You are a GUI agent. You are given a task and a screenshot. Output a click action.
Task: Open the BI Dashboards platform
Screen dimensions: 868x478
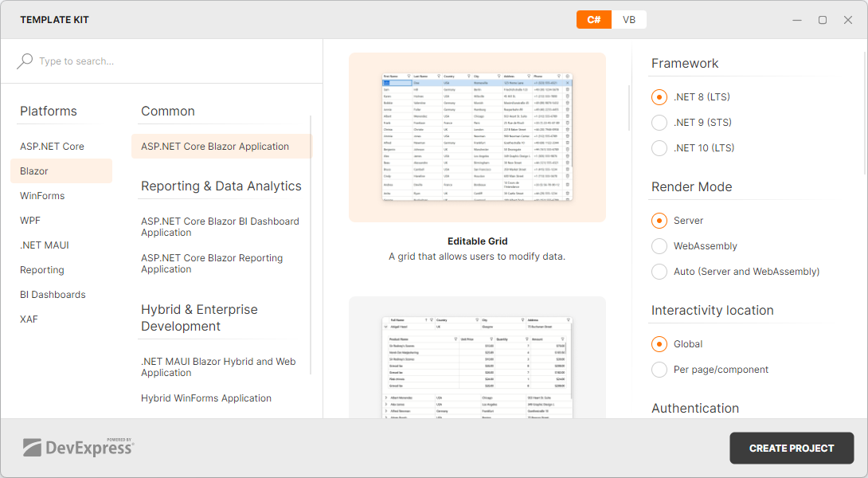53,295
